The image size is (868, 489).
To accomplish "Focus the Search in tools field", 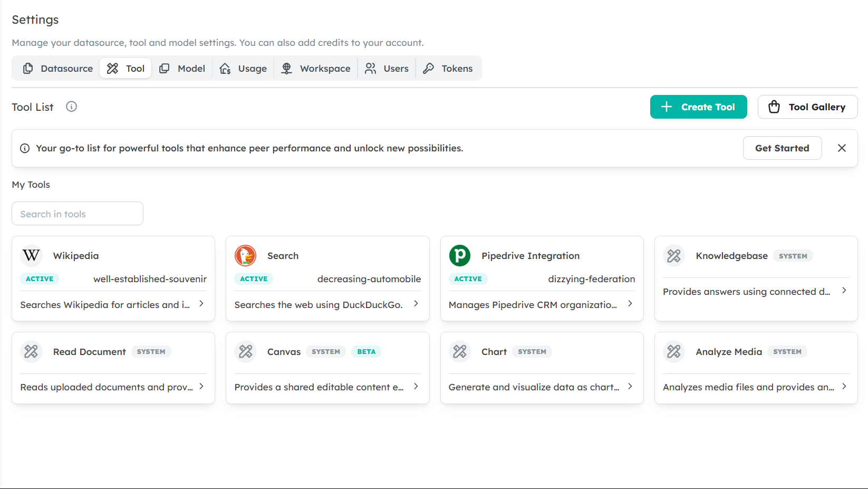I will tap(78, 214).
